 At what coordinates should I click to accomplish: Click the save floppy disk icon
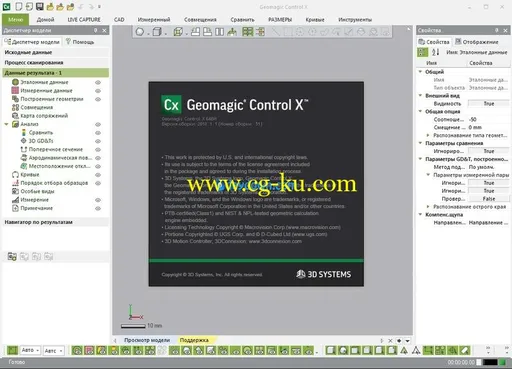(x=40, y=6)
